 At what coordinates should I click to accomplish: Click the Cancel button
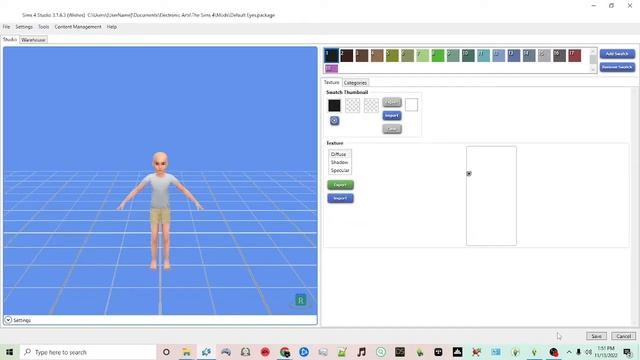tap(623, 336)
